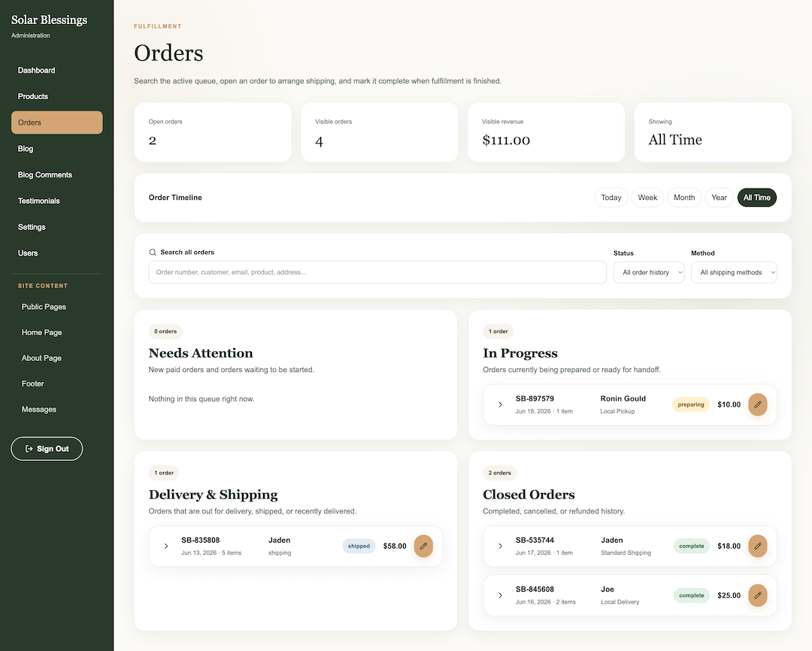Edit order SB-535744 with pencil icon
Screen dimensions: 812x651
click(x=757, y=546)
